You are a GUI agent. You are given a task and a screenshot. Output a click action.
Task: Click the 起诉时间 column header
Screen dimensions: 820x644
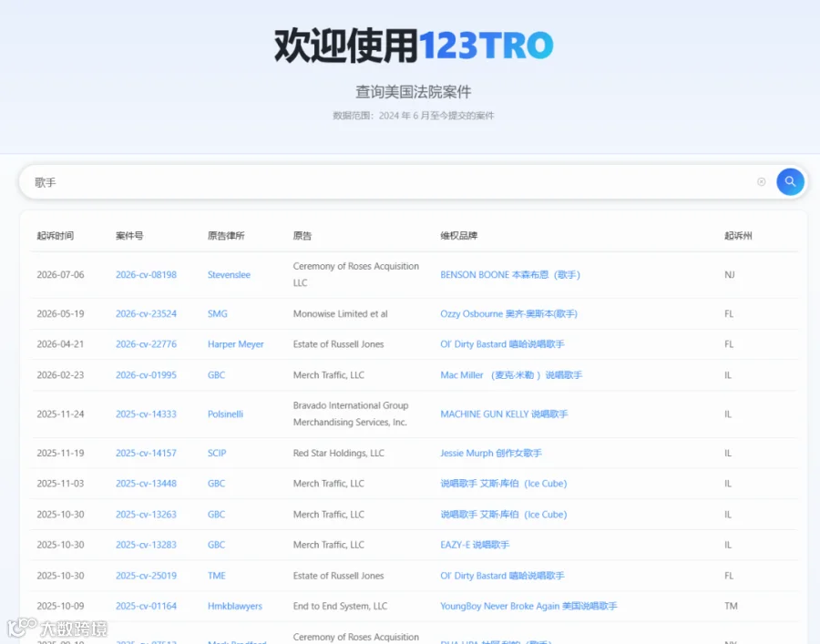55,236
